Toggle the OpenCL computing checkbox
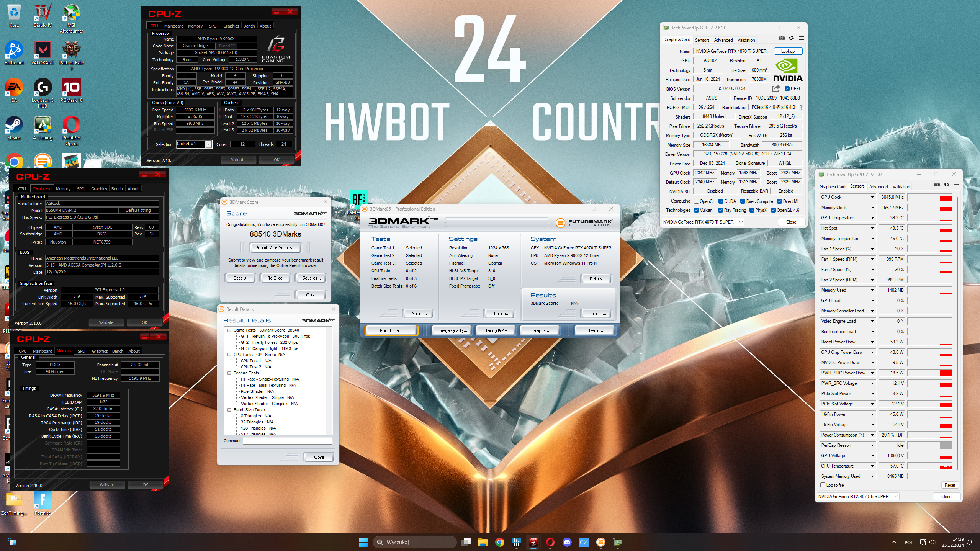Screen dimensions: 980x551 pyautogui.click(x=697, y=201)
